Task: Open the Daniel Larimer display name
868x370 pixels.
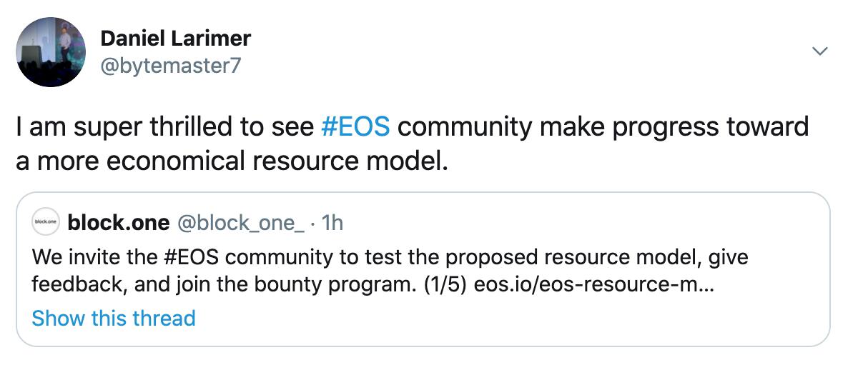Action: point(175,38)
